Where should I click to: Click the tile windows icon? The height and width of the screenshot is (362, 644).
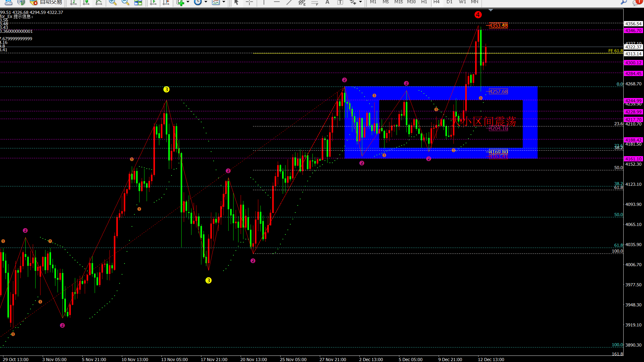(138, 2)
